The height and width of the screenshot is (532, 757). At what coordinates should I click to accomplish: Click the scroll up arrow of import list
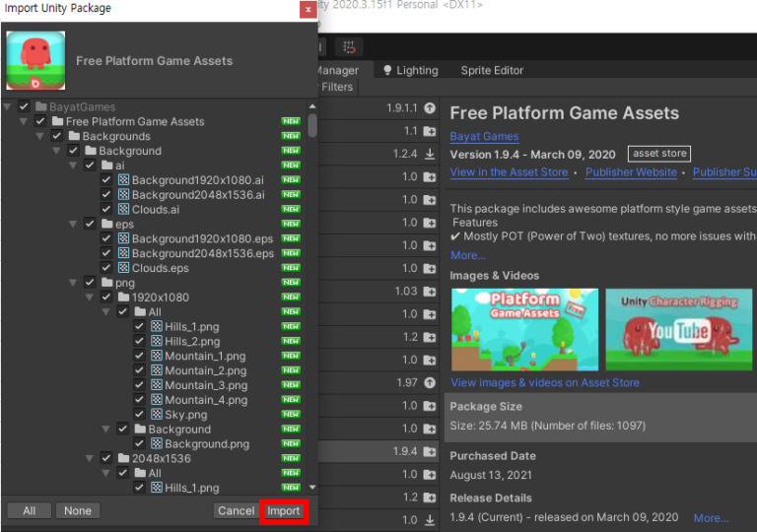pyautogui.click(x=312, y=106)
